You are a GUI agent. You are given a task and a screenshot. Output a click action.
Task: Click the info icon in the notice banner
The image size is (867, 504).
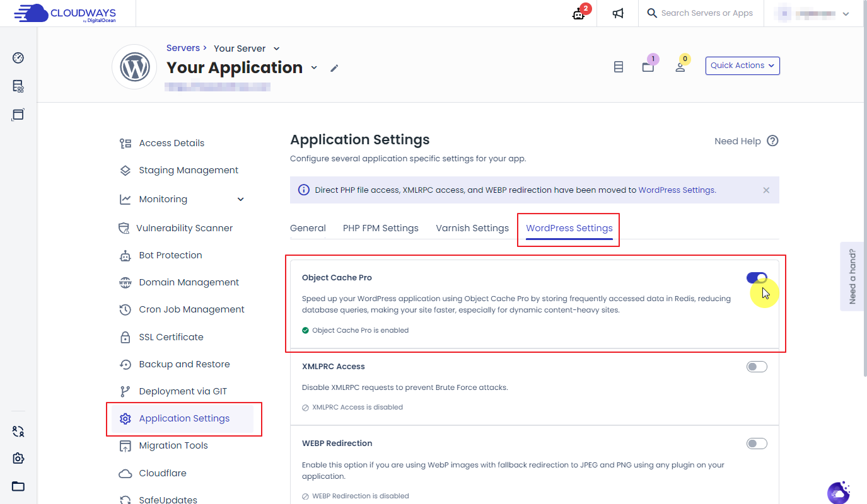click(x=304, y=190)
